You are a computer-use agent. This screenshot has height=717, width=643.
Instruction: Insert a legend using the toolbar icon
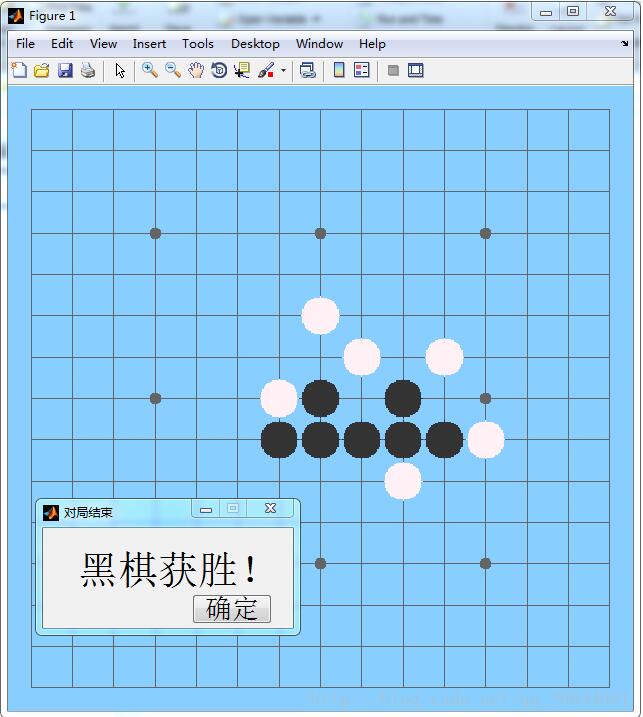coord(362,70)
